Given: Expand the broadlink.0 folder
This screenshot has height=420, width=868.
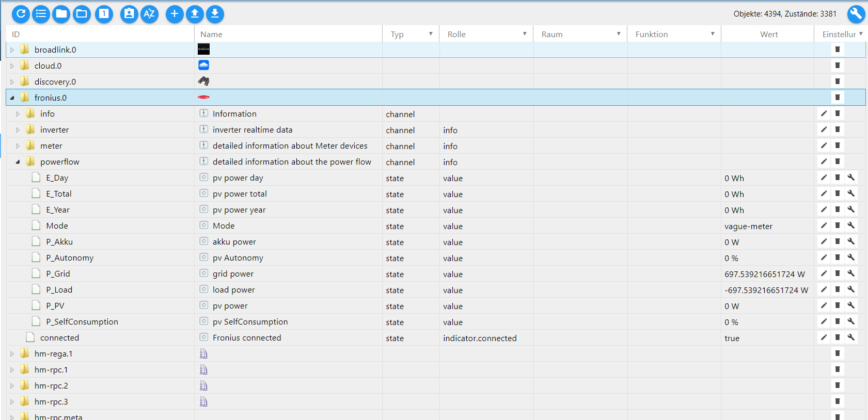Looking at the screenshot, I should 12,50.
